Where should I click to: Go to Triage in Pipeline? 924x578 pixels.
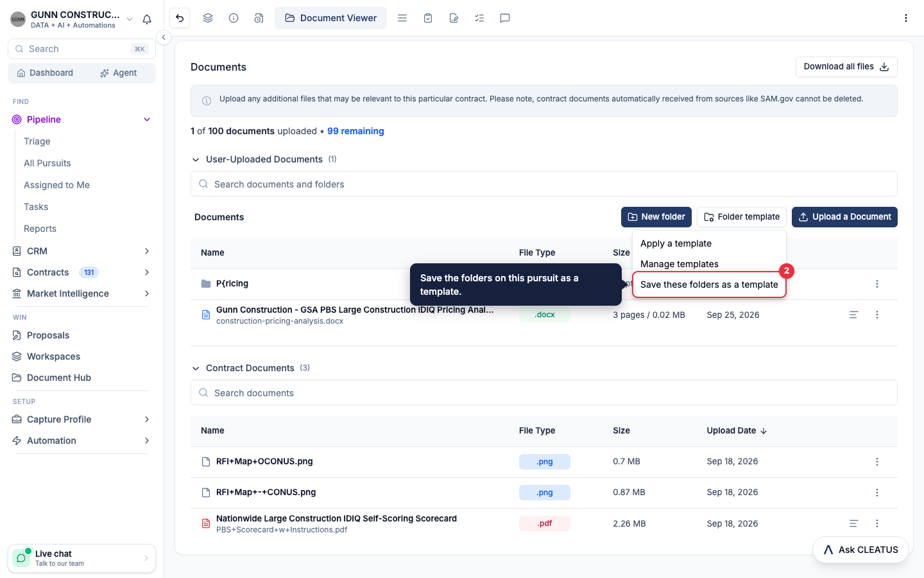pos(37,141)
